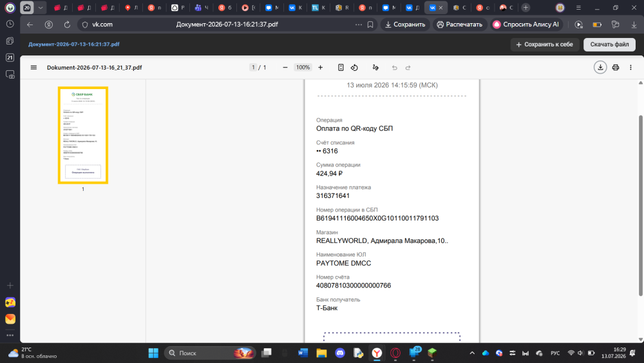Toggle the PDF sidebar hamburger menu
This screenshot has width=644, height=363.
(x=33, y=68)
